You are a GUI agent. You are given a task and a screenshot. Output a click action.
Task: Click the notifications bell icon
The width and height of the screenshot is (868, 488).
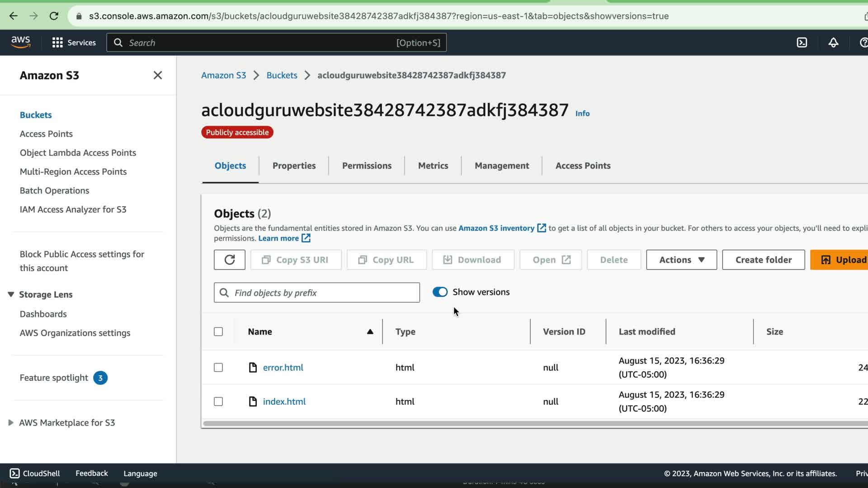pyautogui.click(x=833, y=42)
